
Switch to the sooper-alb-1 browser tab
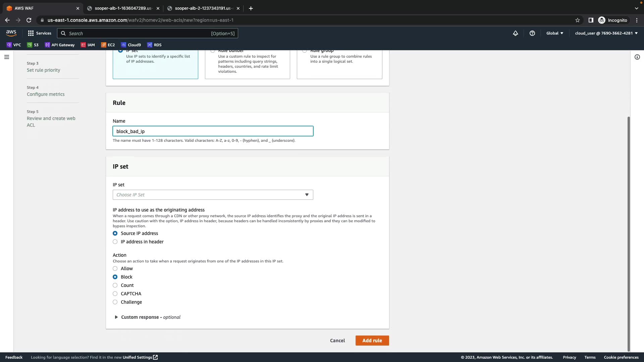(123, 8)
